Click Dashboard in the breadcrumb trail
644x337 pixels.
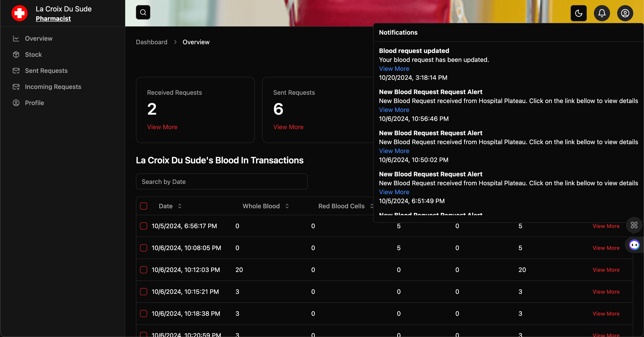point(152,42)
